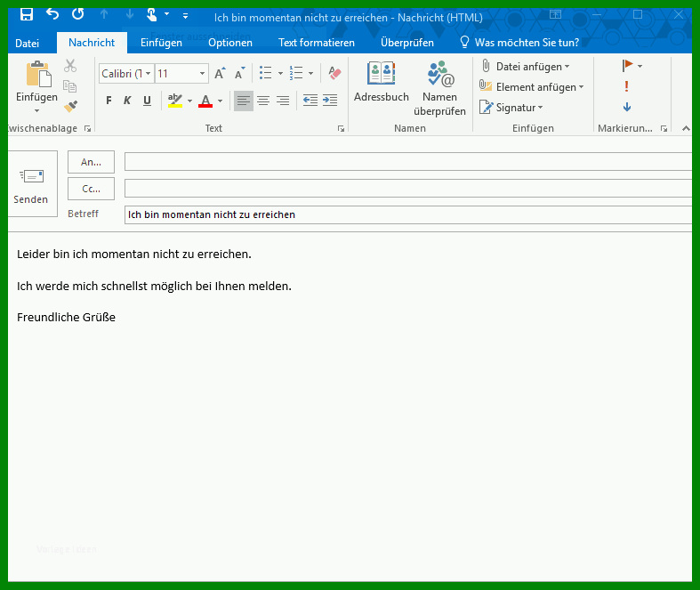This screenshot has width=700, height=590.
Task: Redo the last action
Action: pos(77,14)
